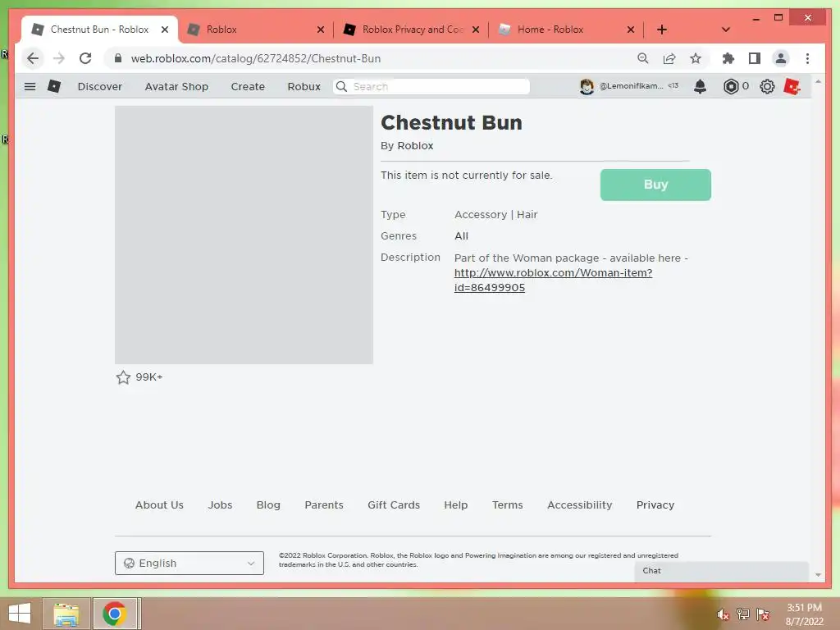Image resolution: width=840 pixels, height=630 pixels.
Task: Go back to the previous page
Action: pyautogui.click(x=33, y=58)
